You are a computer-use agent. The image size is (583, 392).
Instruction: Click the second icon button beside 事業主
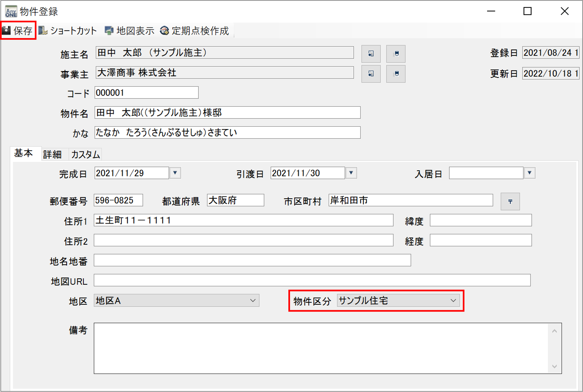396,74
